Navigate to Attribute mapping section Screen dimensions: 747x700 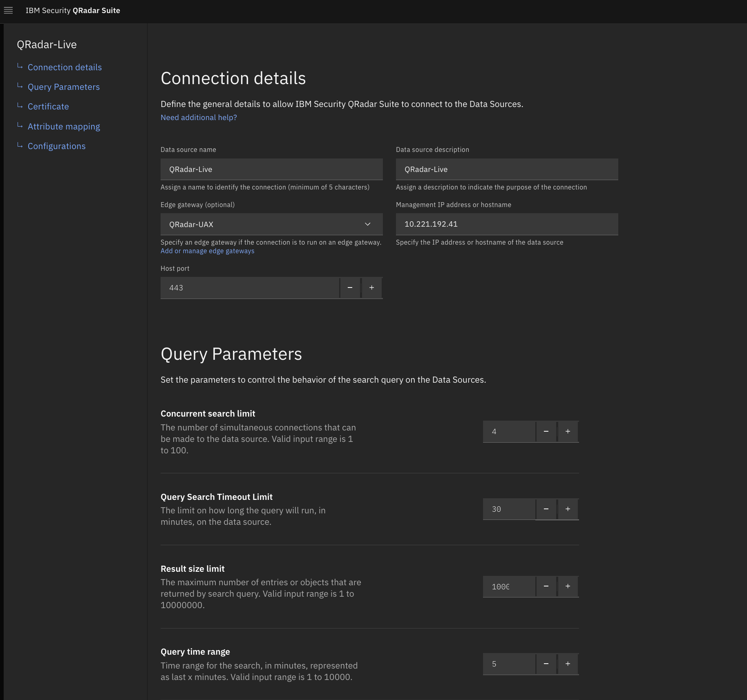[x=64, y=126]
